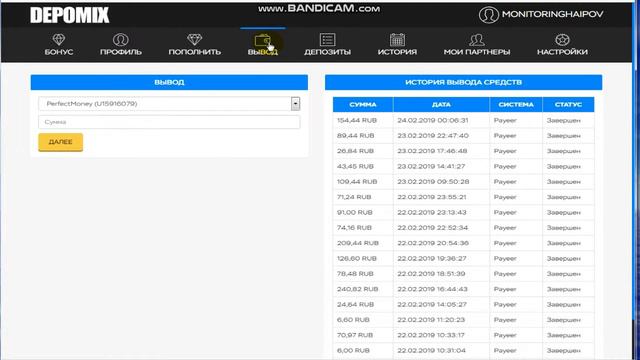
Task: Click the История вывода средств header
Action: coord(463,82)
